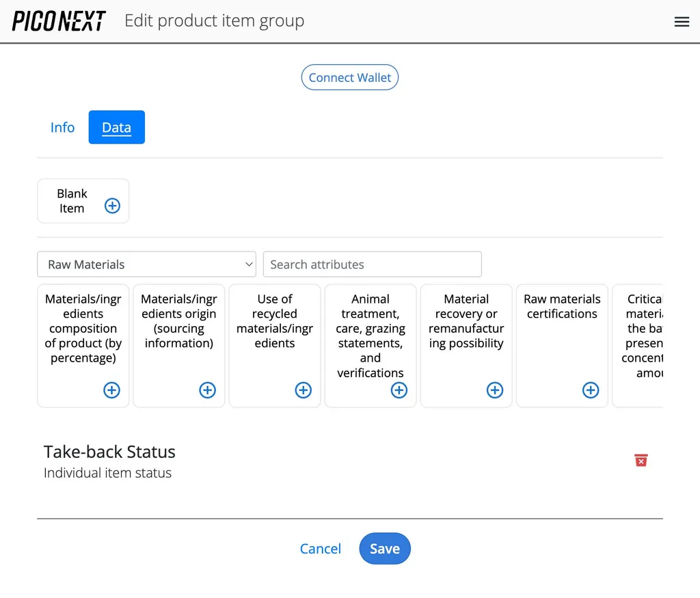700x598 pixels.
Task: Click the PicoNext logo
Action: [58, 21]
